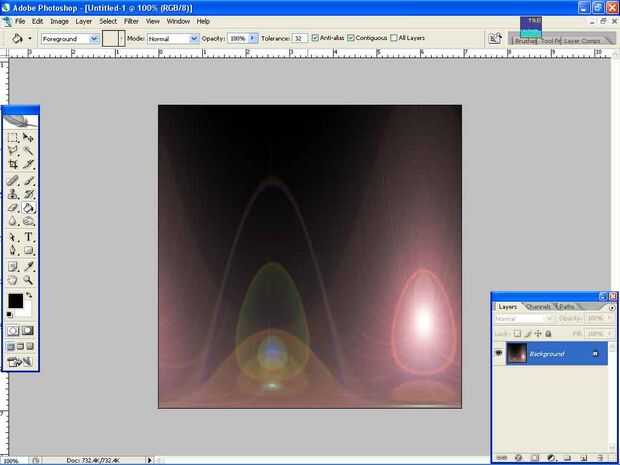Switch to Quick Mask mode
Screen dimensions: 620x465
(x=27, y=331)
